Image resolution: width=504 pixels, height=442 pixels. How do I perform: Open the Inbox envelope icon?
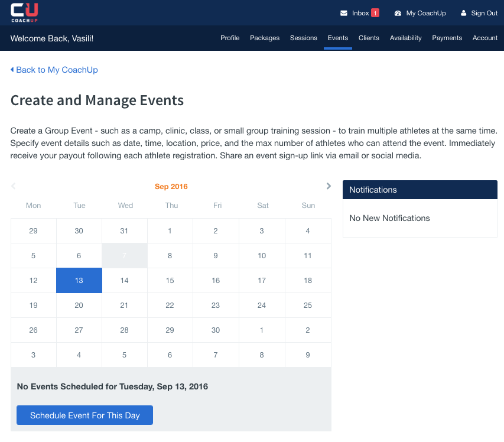point(344,13)
